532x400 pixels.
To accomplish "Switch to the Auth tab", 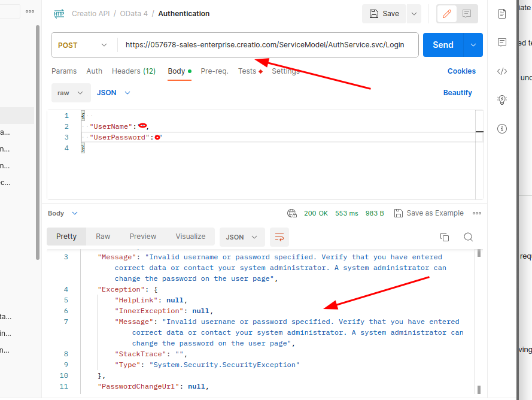I will tap(95, 71).
